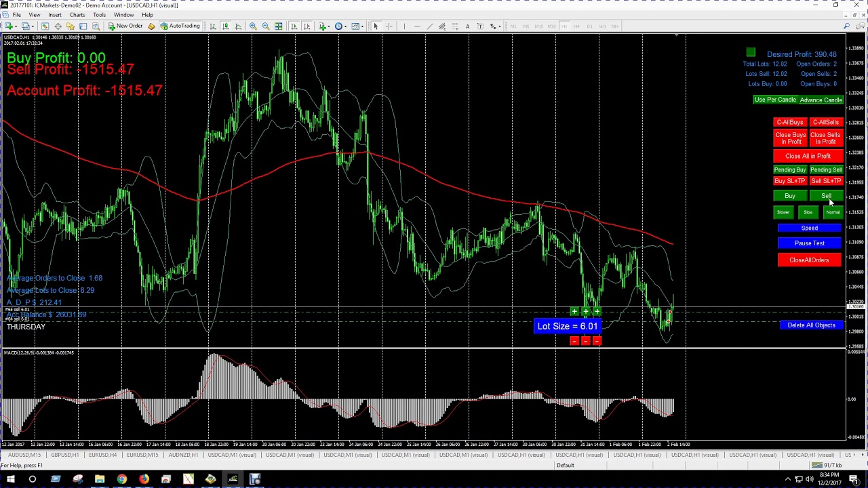The width and height of the screenshot is (868, 488).
Task: Select the Slow speed option
Action: (808, 212)
